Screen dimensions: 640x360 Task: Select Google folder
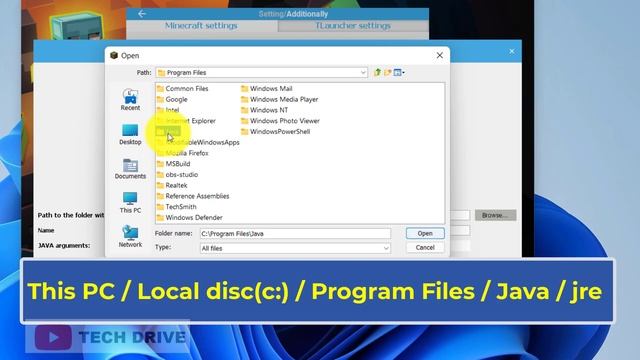pos(172,99)
